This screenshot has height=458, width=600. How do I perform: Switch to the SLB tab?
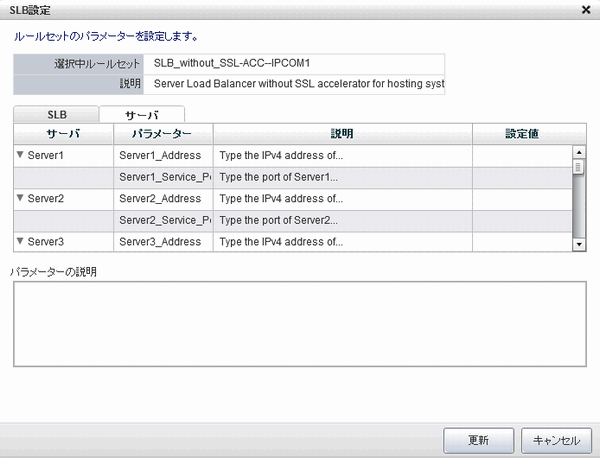point(56,114)
